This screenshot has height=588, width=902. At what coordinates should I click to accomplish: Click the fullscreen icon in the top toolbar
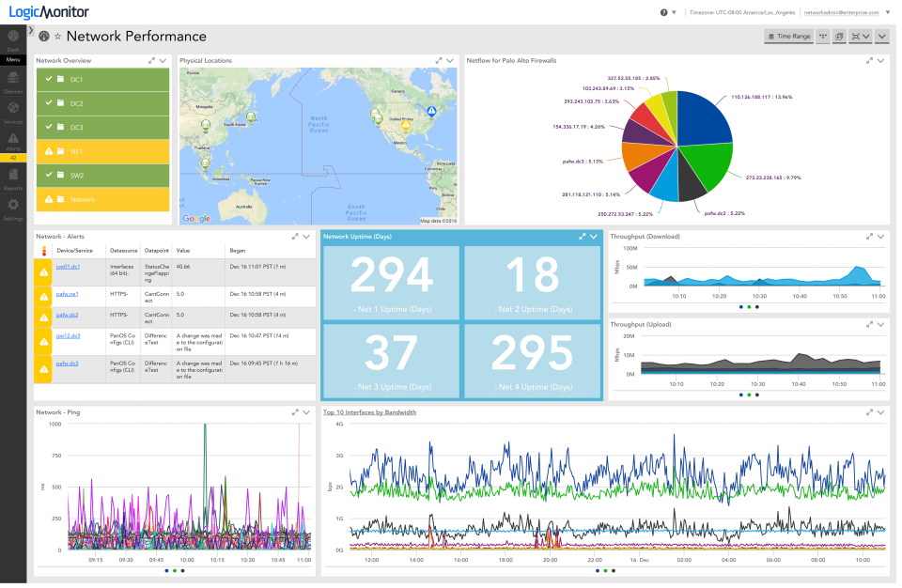858,36
